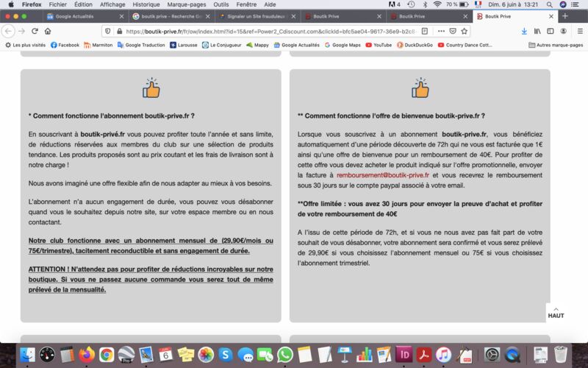The width and height of the screenshot is (588, 368).
Task: Reload the current page
Action: (35, 31)
